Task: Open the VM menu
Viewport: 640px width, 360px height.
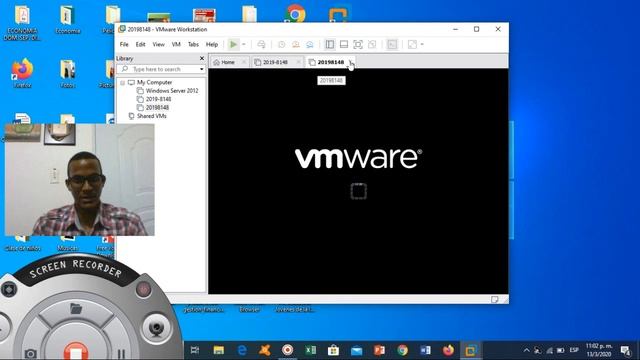Action: pyautogui.click(x=176, y=44)
